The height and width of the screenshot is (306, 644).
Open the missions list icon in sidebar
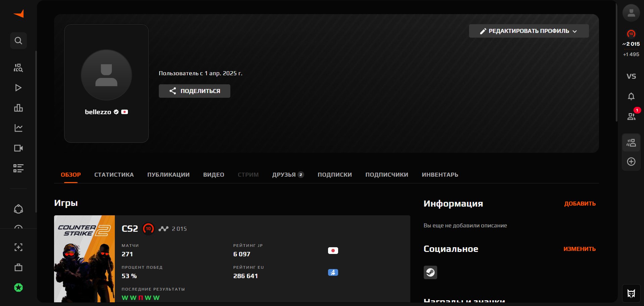(18, 168)
